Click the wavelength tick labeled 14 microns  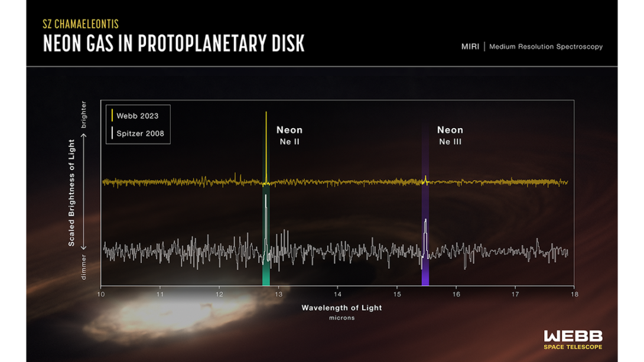[337, 293]
